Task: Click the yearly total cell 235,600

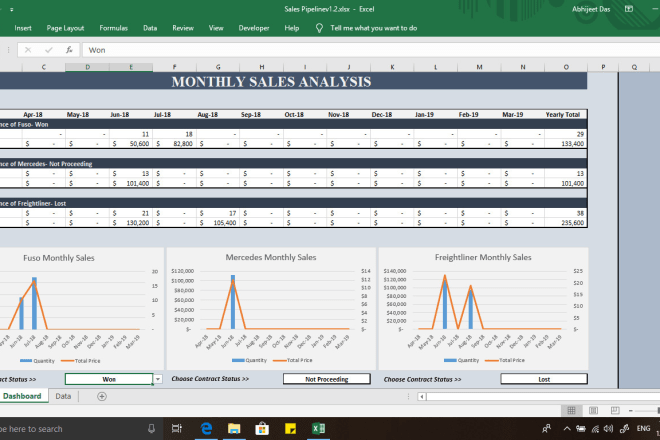Action: [x=566, y=223]
